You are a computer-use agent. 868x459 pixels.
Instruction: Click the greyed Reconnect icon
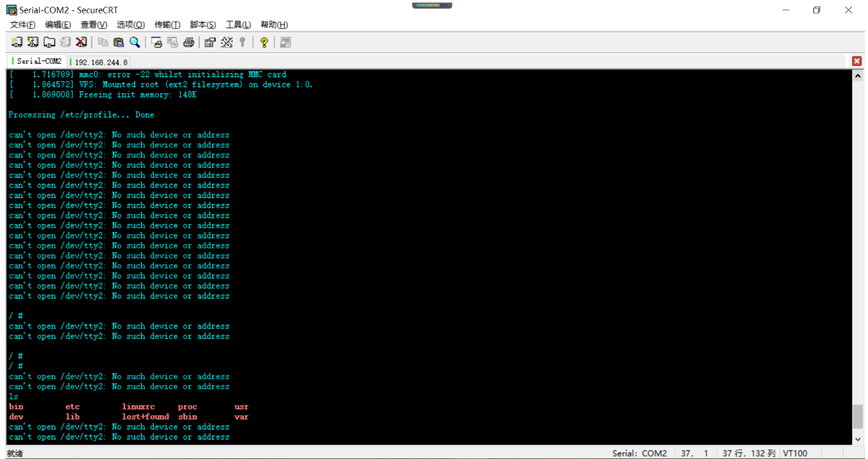(x=65, y=42)
